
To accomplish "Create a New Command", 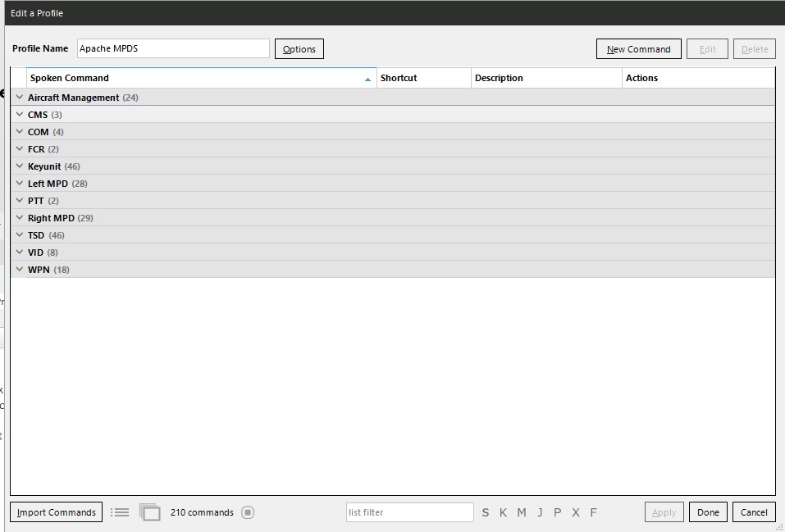I will (x=639, y=48).
